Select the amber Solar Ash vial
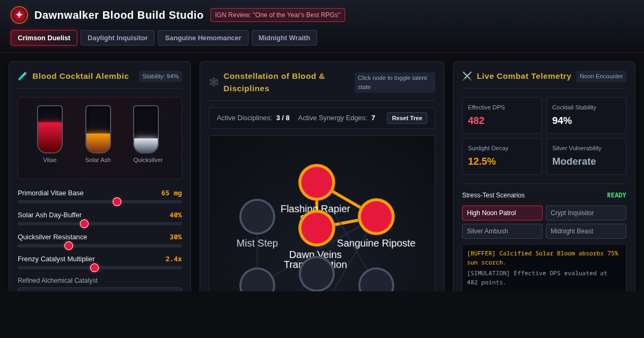This screenshot has height=338, width=644. point(98,129)
